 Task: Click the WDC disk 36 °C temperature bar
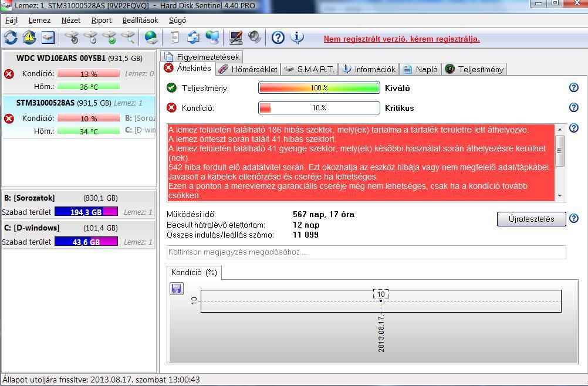coord(89,87)
